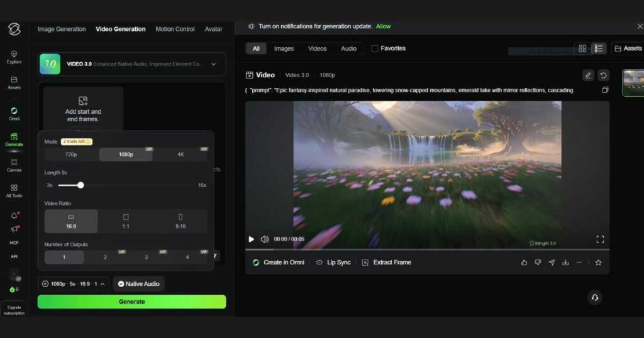Open All Tools in sidebar
644x338 pixels.
14,191
